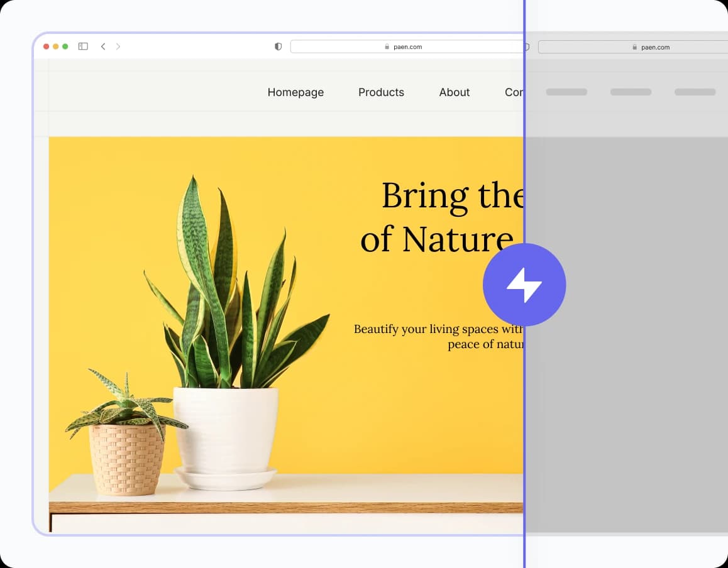Viewport: 728px width, 568px height.
Task: Click the 'Bring the' hero heading
Action: 453,196
